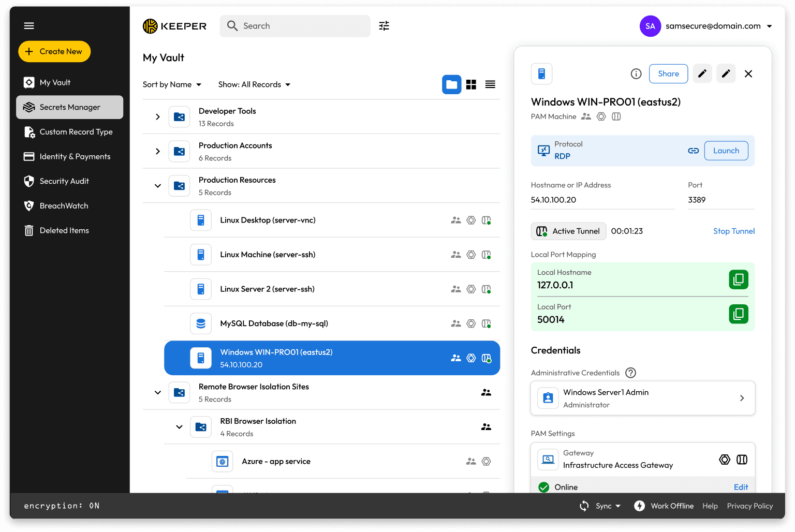The height and width of the screenshot is (532, 795).
Task: Select the MySQL Database (db-my-sql) record
Action: click(x=332, y=323)
